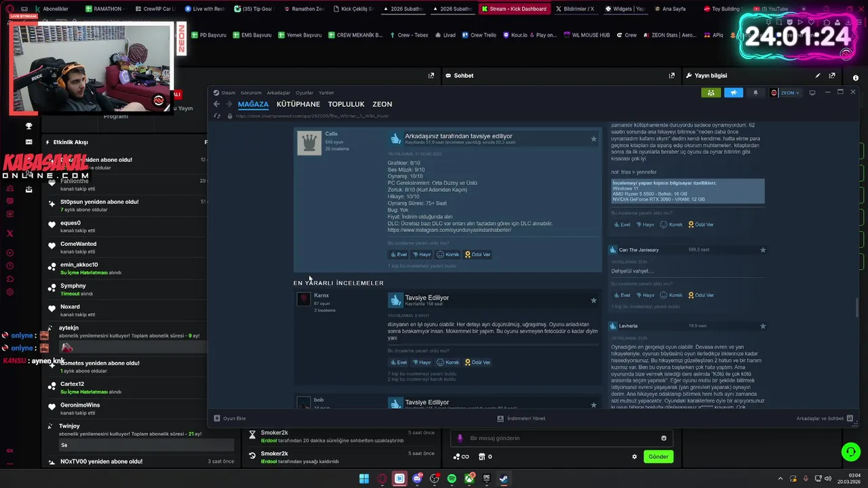Click Oyun Ekle at Steam's bottom bar
The height and width of the screenshot is (488, 868).
point(230,419)
